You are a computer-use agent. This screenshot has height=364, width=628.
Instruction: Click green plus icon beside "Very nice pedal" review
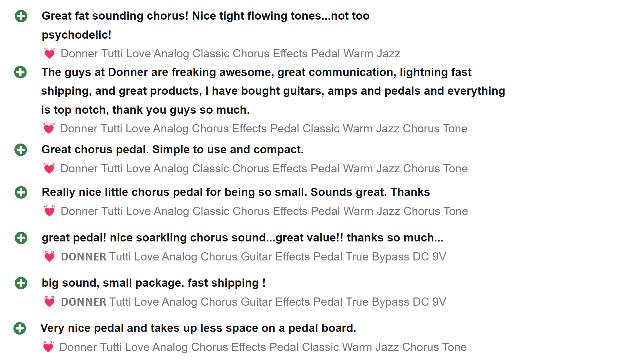(x=20, y=328)
